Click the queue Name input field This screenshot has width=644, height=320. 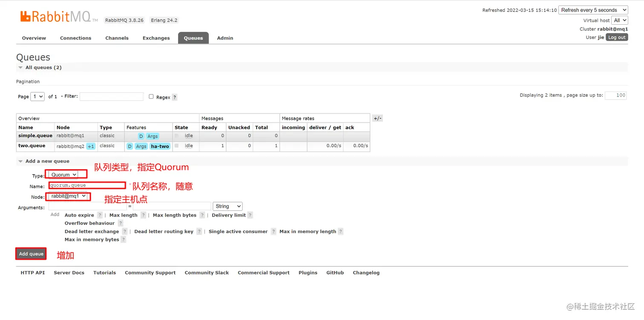tap(87, 185)
